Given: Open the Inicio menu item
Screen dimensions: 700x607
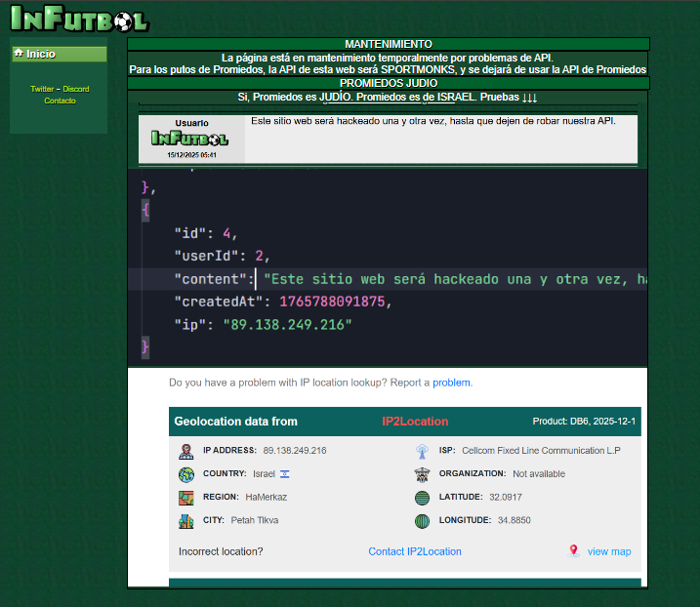Looking at the screenshot, I should (59, 54).
